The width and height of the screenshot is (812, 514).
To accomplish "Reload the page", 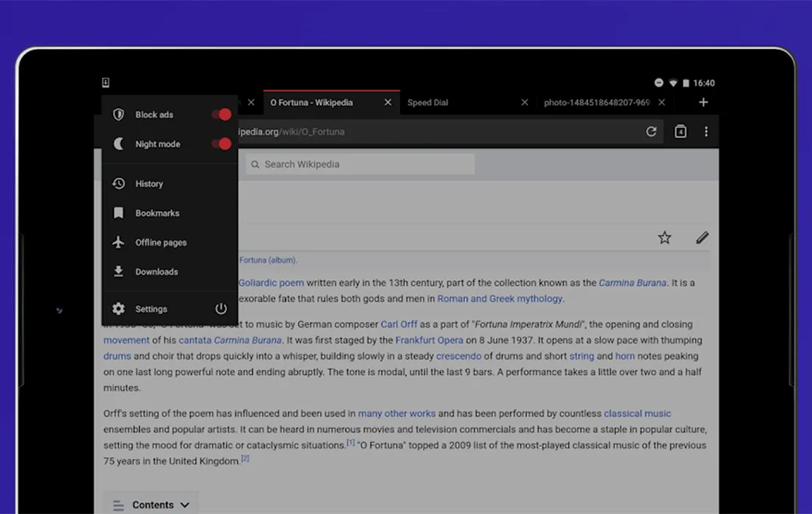I will [x=651, y=131].
